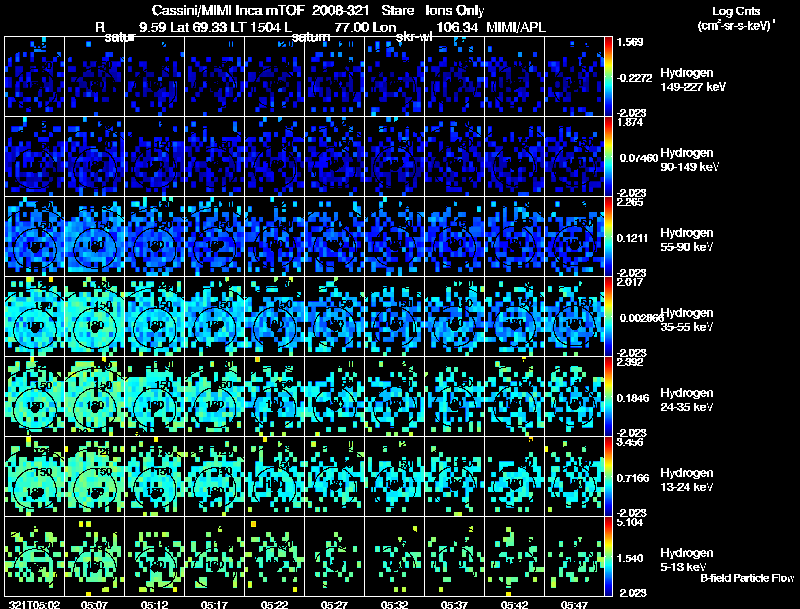The height and width of the screenshot is (609, 800).
Task: Select the 55-90 keV image panel at 05:12
Action: click(155, 237)
